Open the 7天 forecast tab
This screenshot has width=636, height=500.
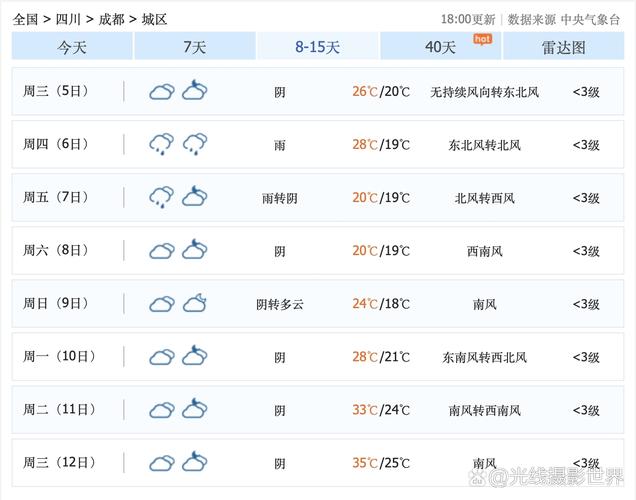(195, 47)
